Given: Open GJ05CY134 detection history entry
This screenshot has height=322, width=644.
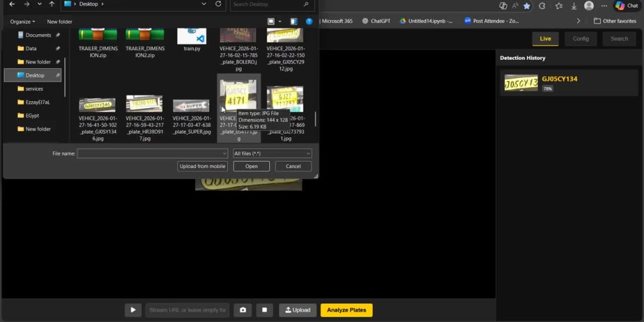Looking at the screenshot, I should 569,82.
